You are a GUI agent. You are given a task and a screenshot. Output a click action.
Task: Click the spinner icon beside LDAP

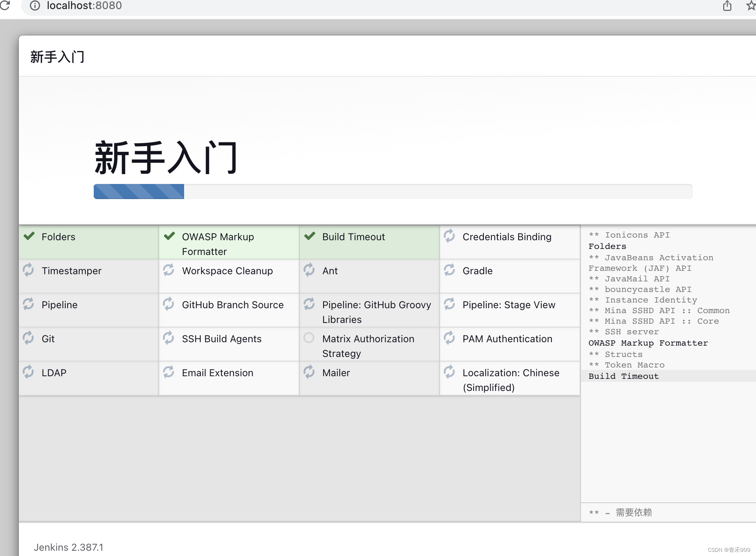[28, 372]
